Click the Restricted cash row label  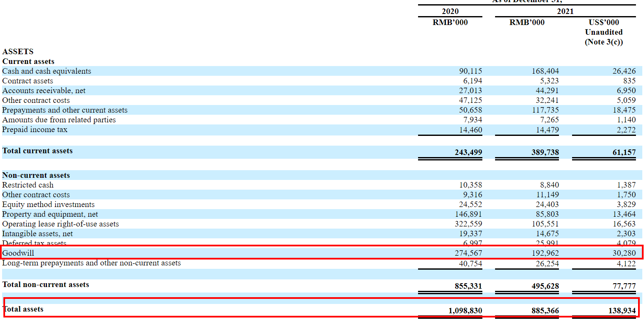(x=28, y=185)
